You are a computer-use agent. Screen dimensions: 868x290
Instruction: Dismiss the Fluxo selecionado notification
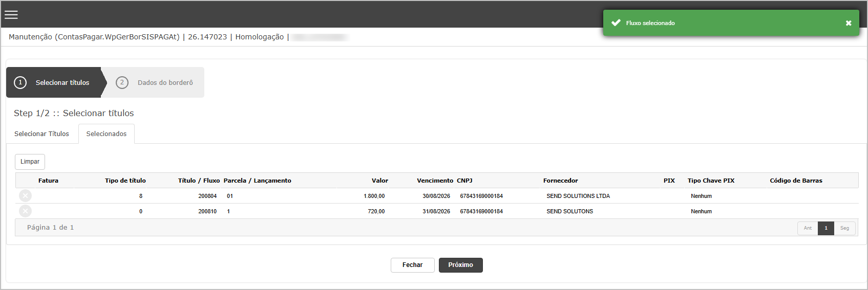[x=849, y=23]
